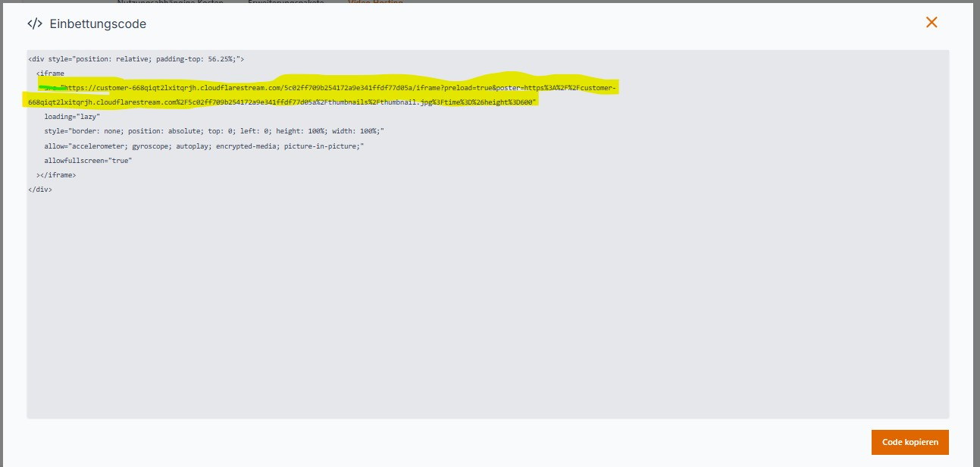Click the closing ></iframe> line

(56, 175)
